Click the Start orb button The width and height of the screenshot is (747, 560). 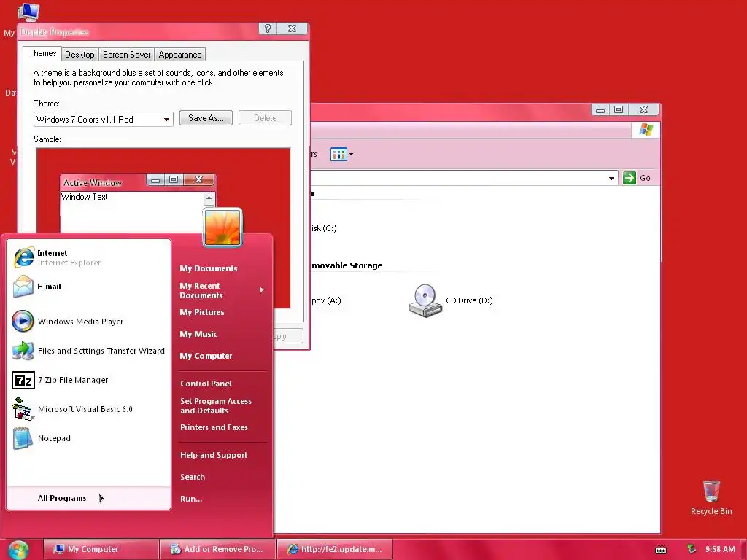pos(18,550)
